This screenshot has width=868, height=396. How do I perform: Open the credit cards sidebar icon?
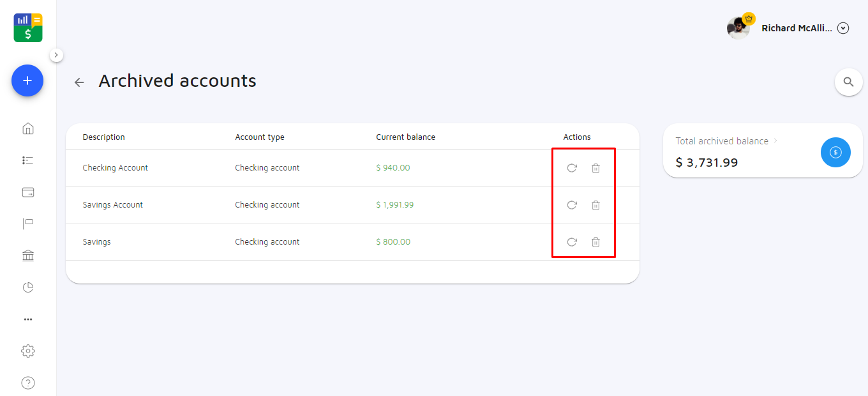click(28, 192)
